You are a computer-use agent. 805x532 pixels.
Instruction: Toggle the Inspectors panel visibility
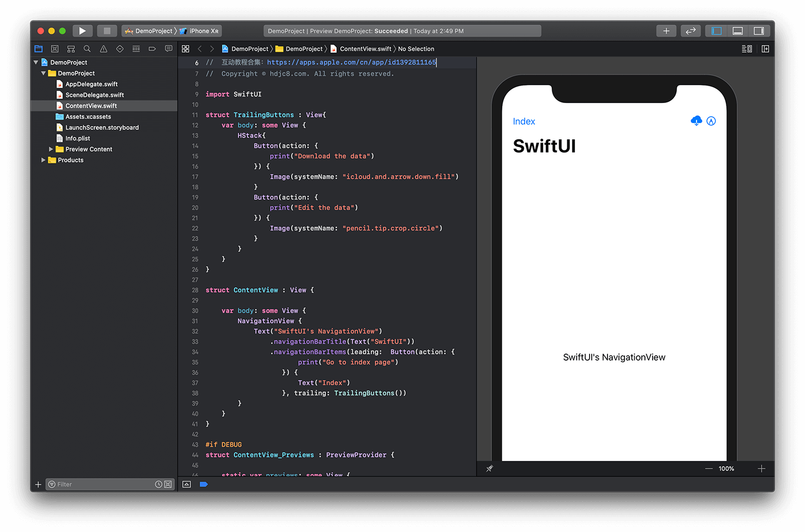point(759,31)
